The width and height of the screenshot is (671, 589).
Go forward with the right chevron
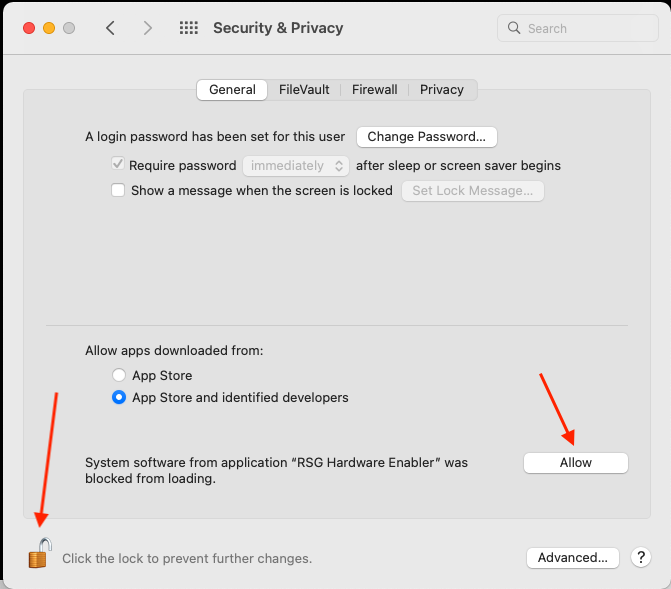(148, 28)
